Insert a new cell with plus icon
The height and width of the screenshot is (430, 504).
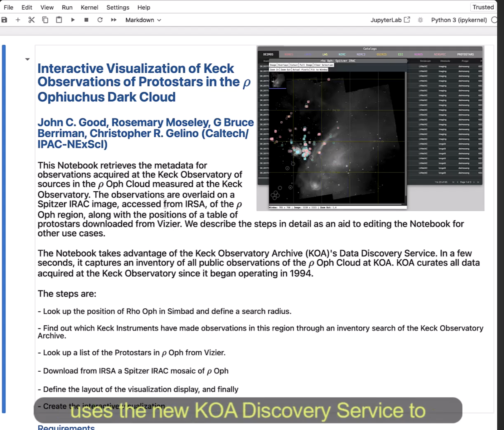point(18,20)
